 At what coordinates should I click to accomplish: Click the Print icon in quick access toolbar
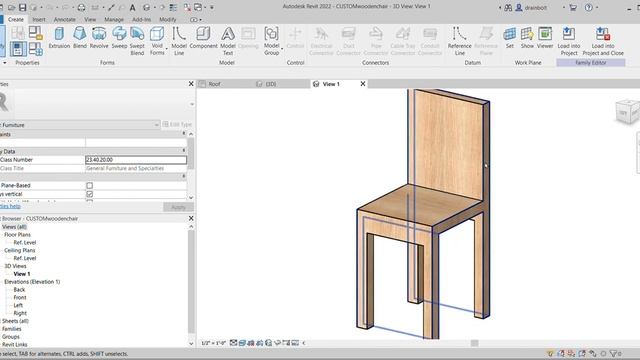(x=81, y=7)
